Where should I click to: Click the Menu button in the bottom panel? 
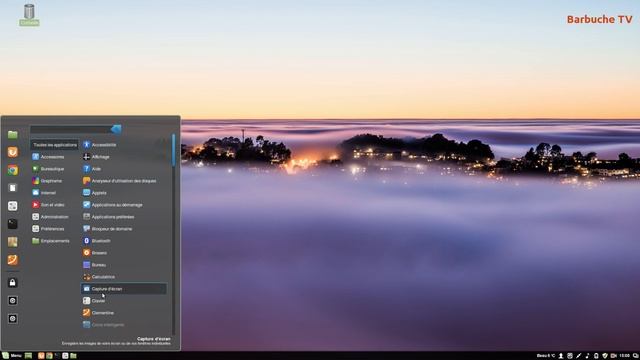pyautogui.click(x=12, y=356)
